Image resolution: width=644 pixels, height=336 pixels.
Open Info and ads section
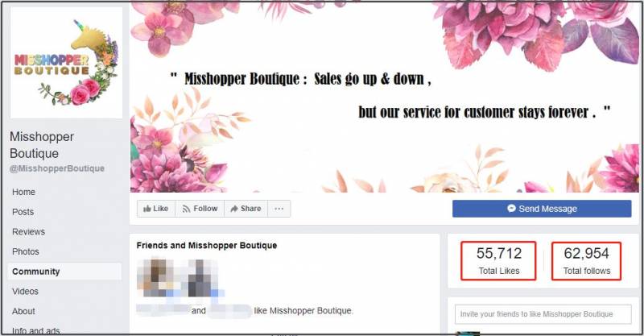[x=36, y=330]
